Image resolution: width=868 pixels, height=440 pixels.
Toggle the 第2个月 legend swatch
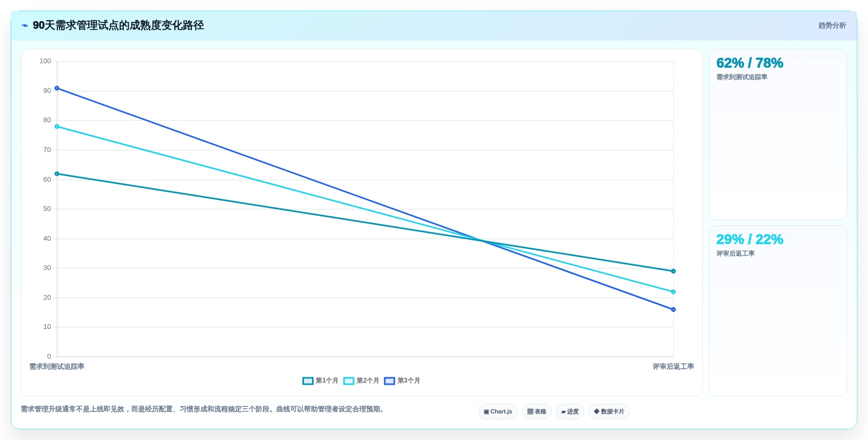tap(349, 381)
